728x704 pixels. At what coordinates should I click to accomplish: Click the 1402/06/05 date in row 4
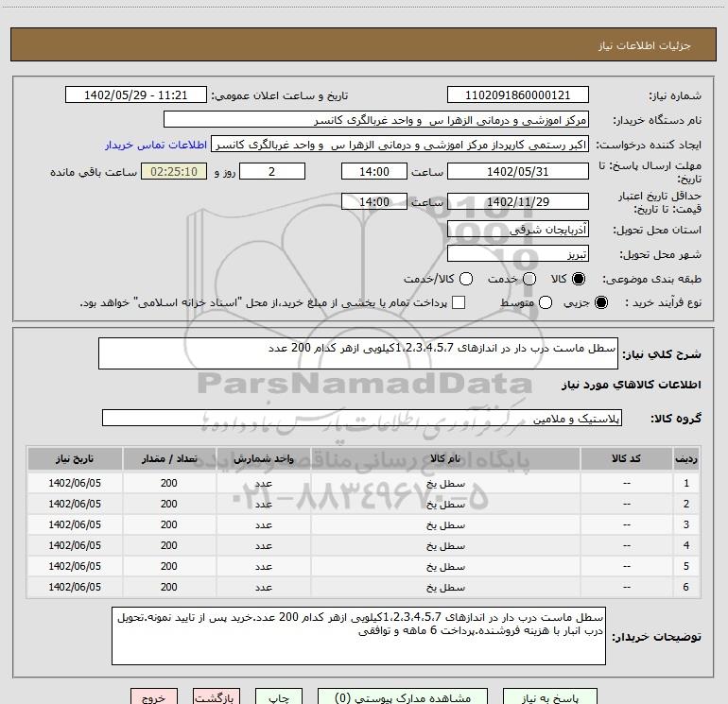(75, 546)
